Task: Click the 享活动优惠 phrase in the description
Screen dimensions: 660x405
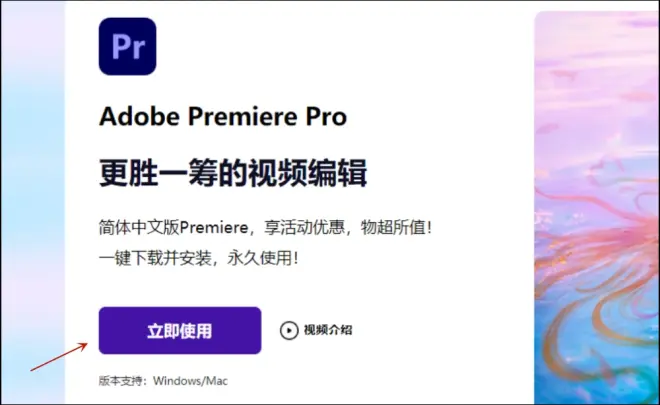Action: coord(305,228)
